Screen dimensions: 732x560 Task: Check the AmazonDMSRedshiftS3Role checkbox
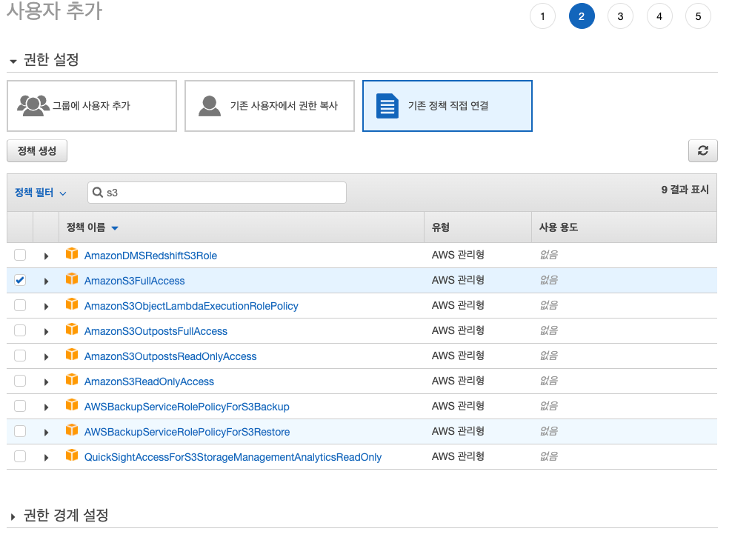point(20,255)
